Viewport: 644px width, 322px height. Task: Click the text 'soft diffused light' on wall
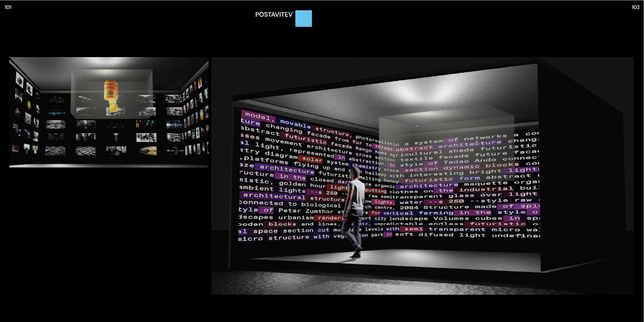tap(440, 235)
